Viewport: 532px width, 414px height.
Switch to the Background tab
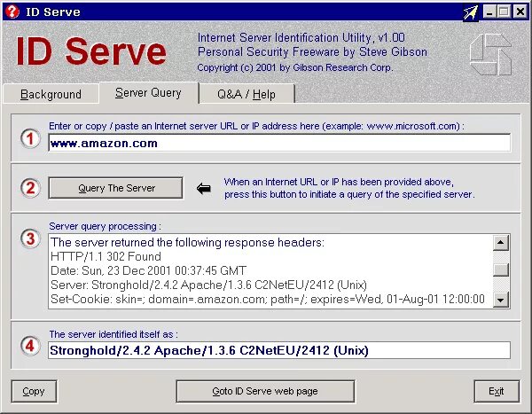(51, 94)
